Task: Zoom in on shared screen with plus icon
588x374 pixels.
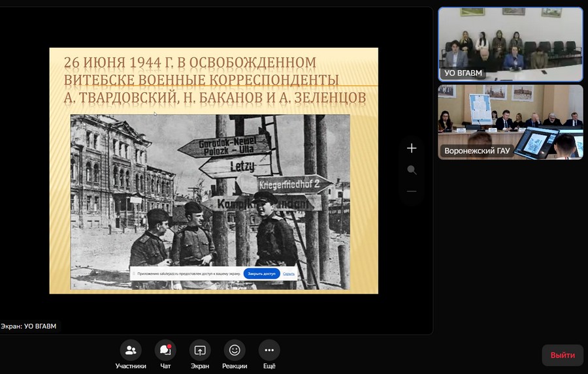Action: pos(412,148)
